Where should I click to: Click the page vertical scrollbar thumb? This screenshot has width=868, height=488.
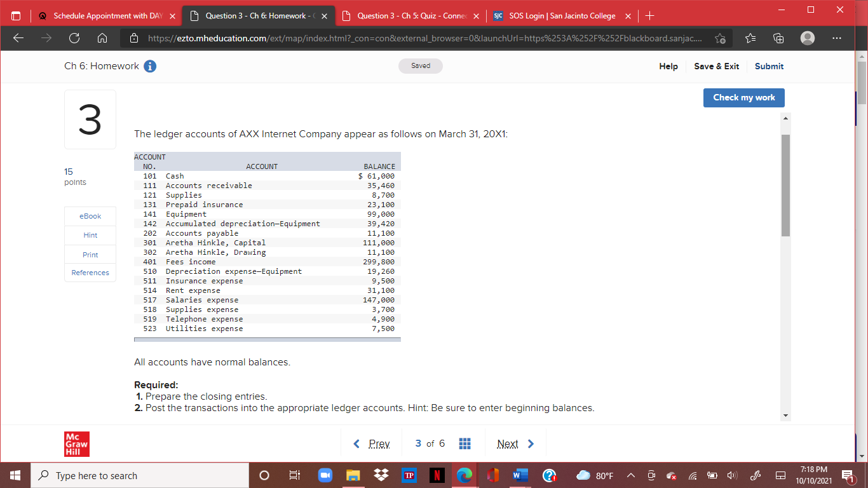(x=862, y=83)
